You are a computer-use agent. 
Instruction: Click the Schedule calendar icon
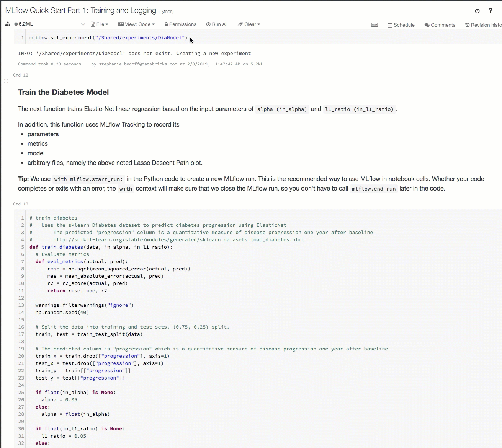pos(390,25)
